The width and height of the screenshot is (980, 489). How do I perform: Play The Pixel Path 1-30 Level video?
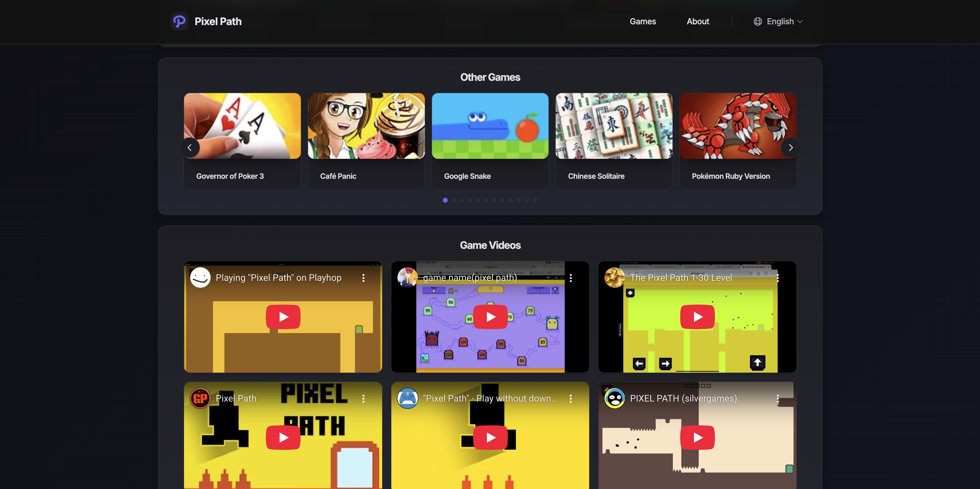pyautogui.click(x=697, y=317)
